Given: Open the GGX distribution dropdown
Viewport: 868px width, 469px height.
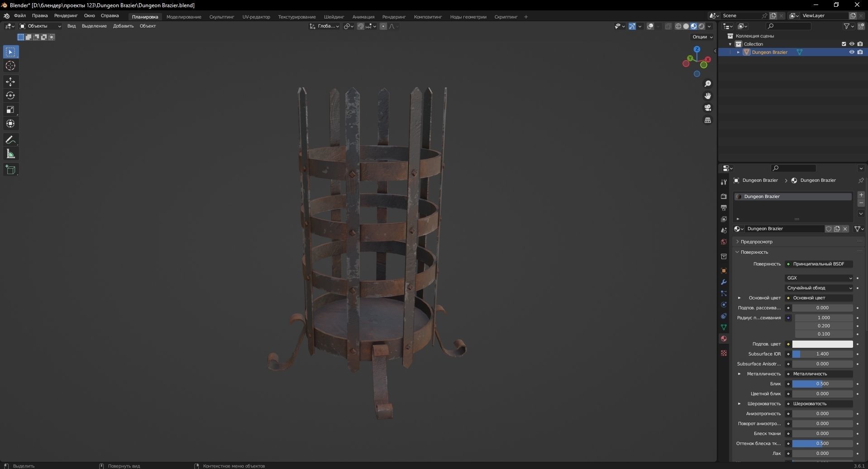Looking at the screenshot, I should [x=819, y=278].
